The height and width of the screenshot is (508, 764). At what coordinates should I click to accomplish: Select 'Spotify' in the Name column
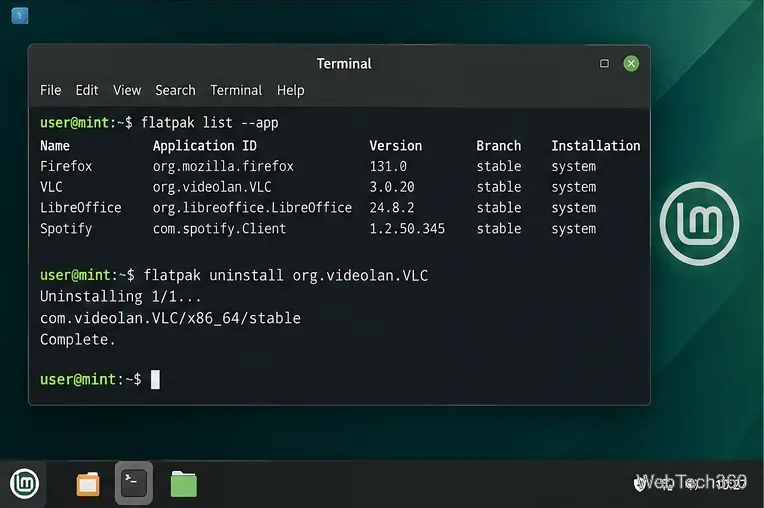tap(66, 229)
